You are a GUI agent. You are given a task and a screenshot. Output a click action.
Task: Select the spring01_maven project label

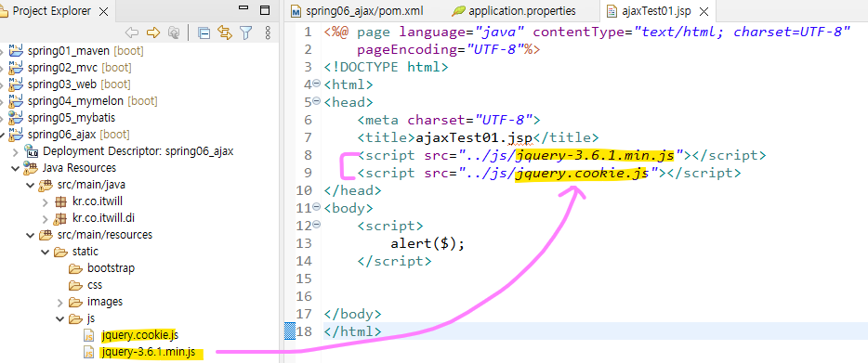(x=69, y=51)
